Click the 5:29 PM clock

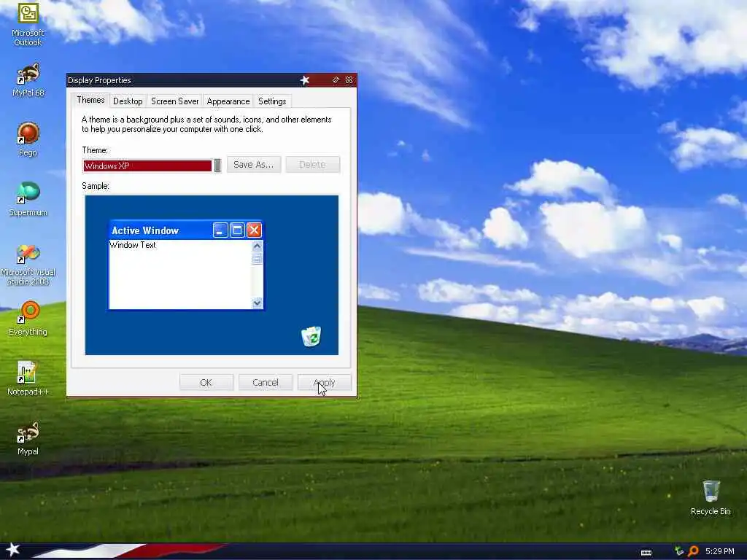(x=719, y=551)
